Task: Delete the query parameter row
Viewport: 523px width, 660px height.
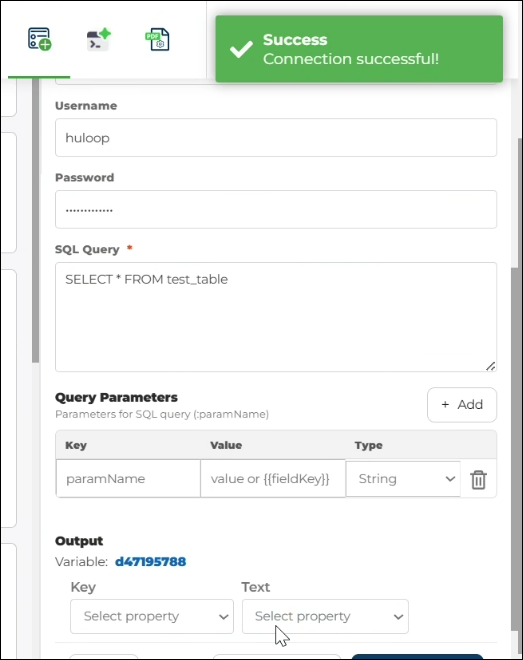Action: (478, 479)
